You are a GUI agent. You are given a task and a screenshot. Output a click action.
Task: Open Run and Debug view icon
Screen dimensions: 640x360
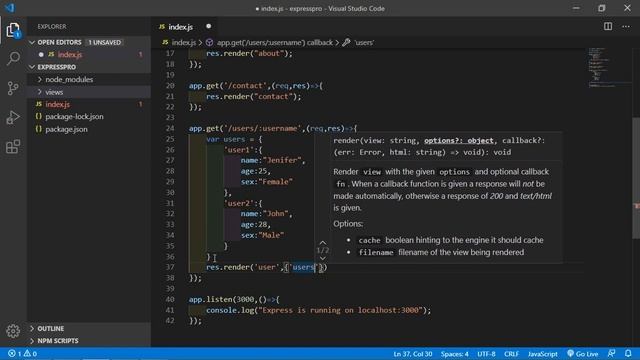(x=13, y=118)
